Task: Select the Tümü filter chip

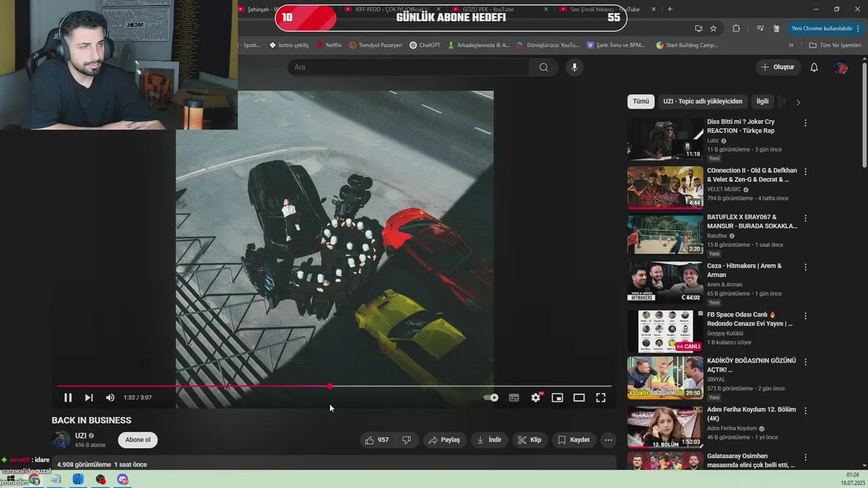Action: (x=641, y=102)
